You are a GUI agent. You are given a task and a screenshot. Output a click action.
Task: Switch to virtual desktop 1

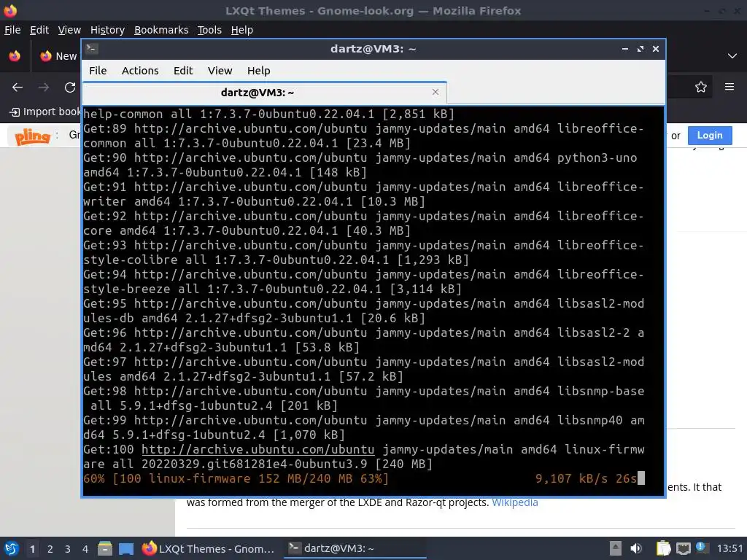pyautogui.click(x=32, y=549)
